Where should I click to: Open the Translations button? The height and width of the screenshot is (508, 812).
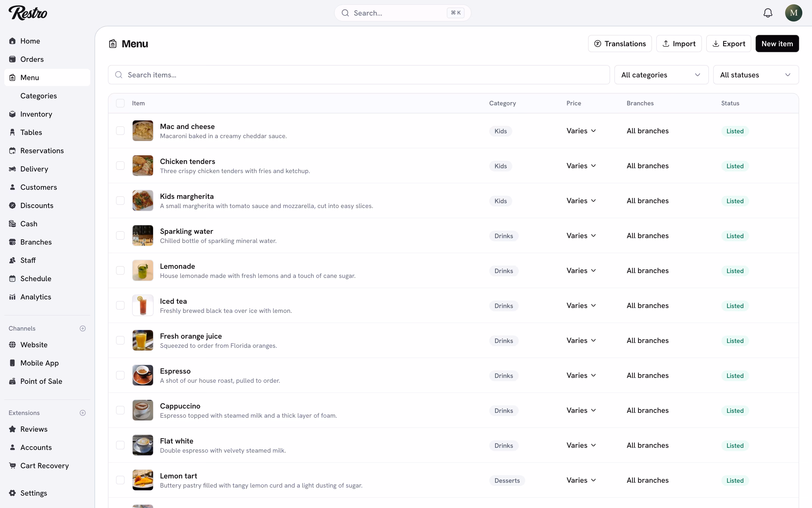(620, 44)
